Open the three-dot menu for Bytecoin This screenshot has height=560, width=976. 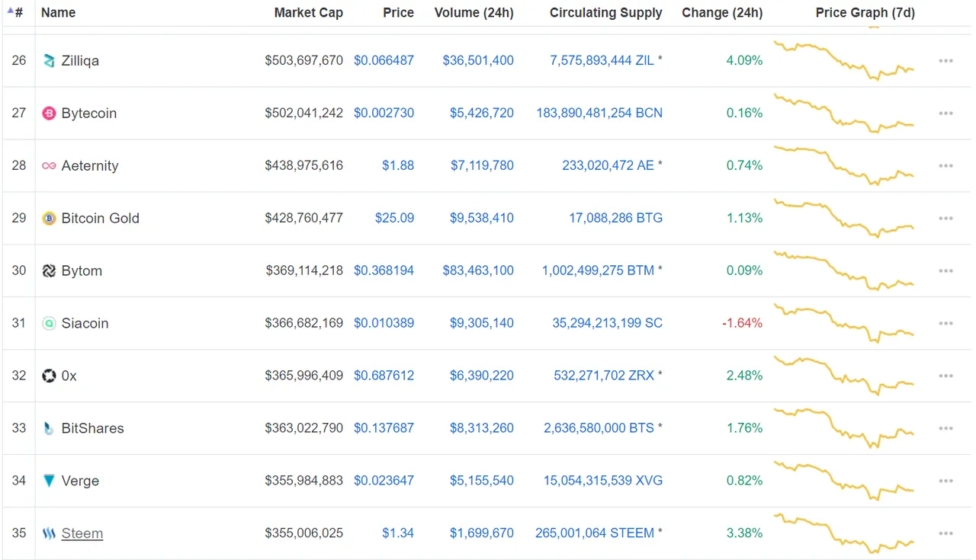(x=946, y=114)
